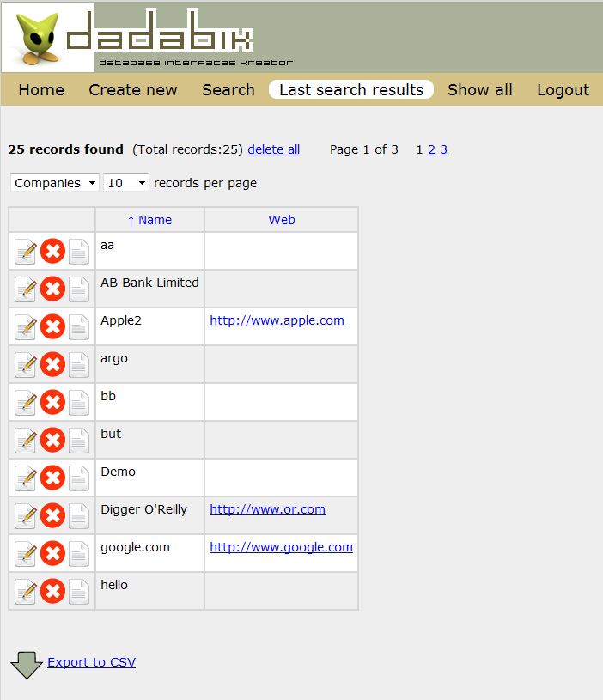This screenshot has height=700, width=603.
Task: Click Logout in the navigation bar
Action: pos(563,90)
